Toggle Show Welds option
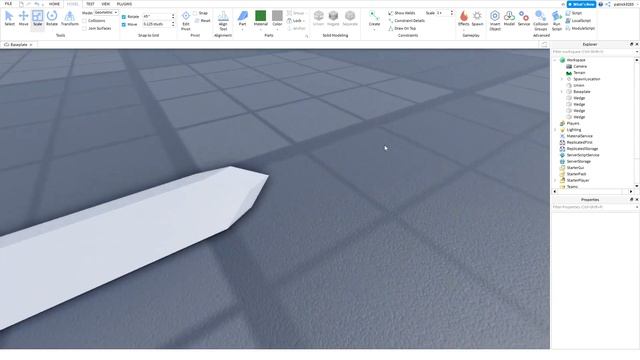The image size is (640, 360). [x=402, y=13]
